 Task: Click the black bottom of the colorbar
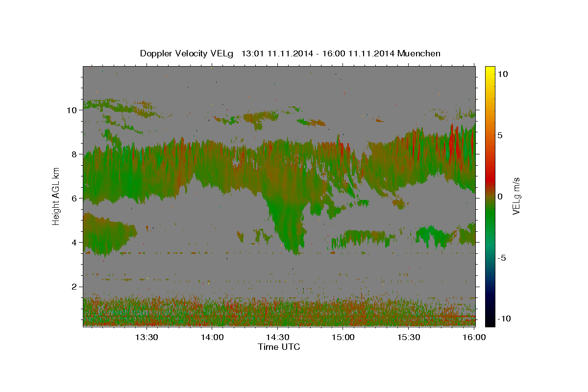pos(490,321)
